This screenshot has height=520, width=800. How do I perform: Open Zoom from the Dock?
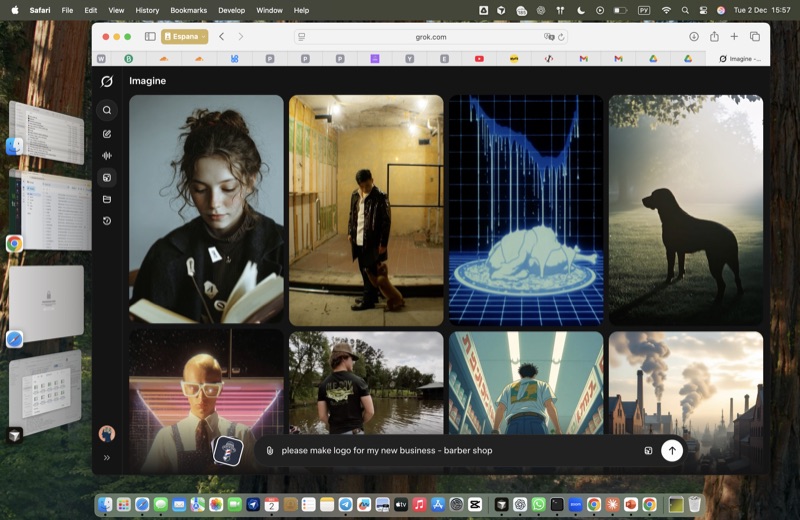(575, 505)
